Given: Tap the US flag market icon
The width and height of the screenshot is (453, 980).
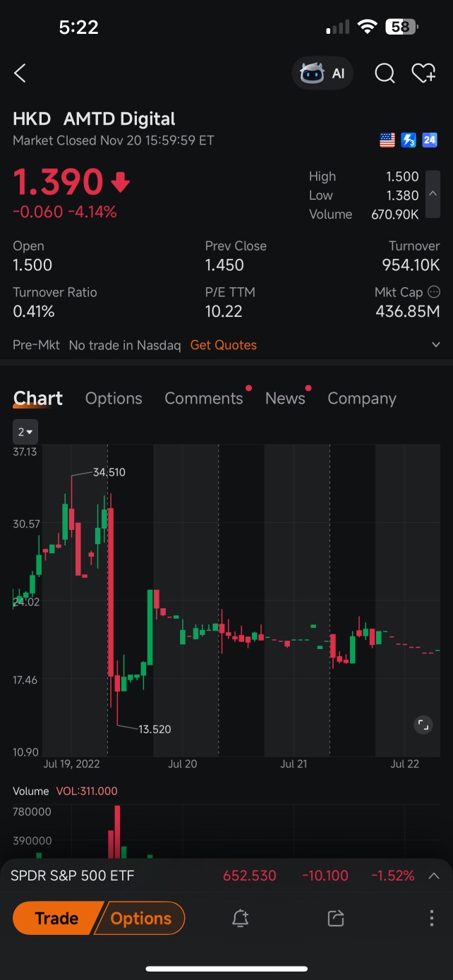Looking at the screenshot, I should [x=387, y=140].
